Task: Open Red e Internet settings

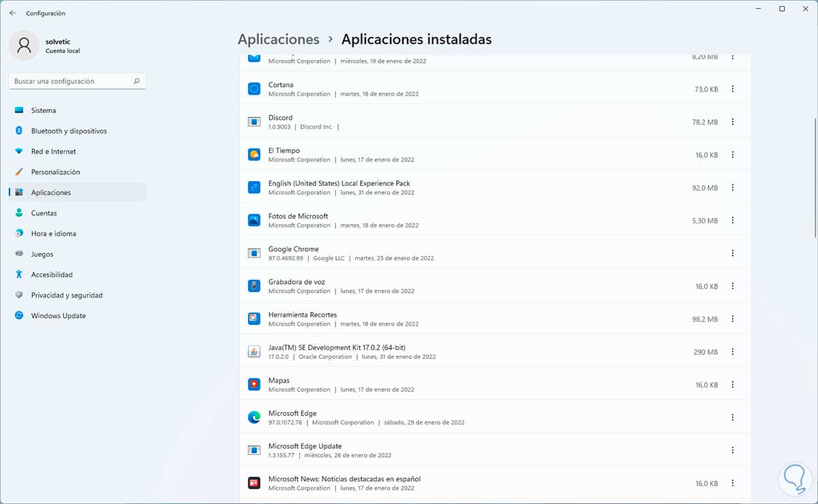Action: 78,151
